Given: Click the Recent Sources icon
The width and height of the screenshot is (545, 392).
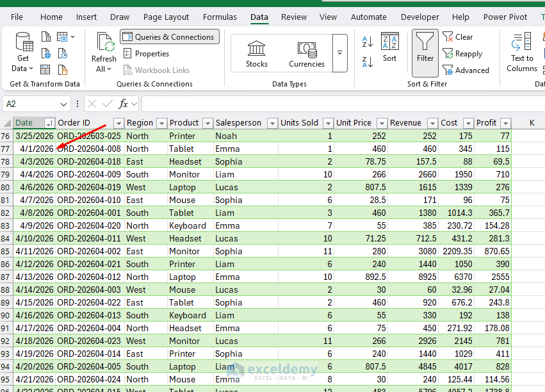Looking at the screenshot, I should coord(63,54).
